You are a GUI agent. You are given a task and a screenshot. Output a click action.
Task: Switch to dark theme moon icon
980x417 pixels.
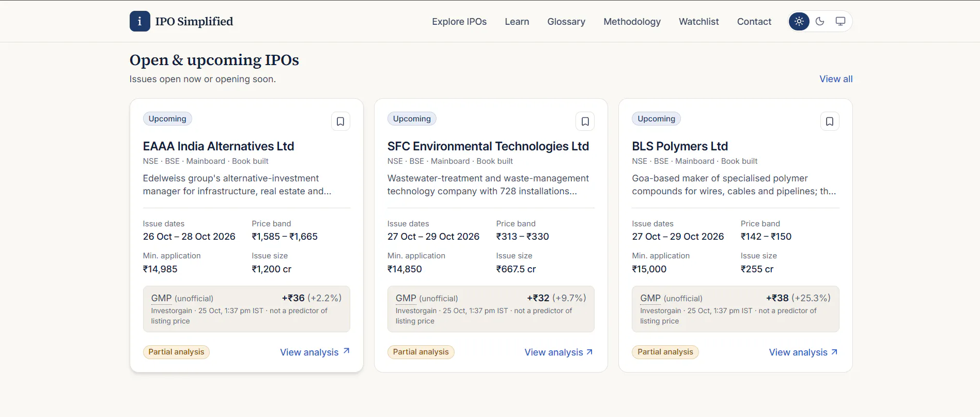pyautogui.click(x=820, y=21)
